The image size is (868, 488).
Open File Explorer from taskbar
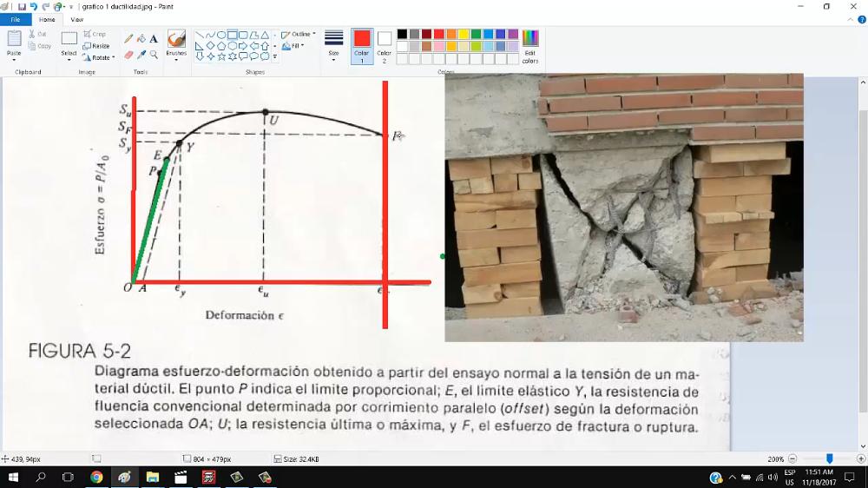click(x=153, y=477)
